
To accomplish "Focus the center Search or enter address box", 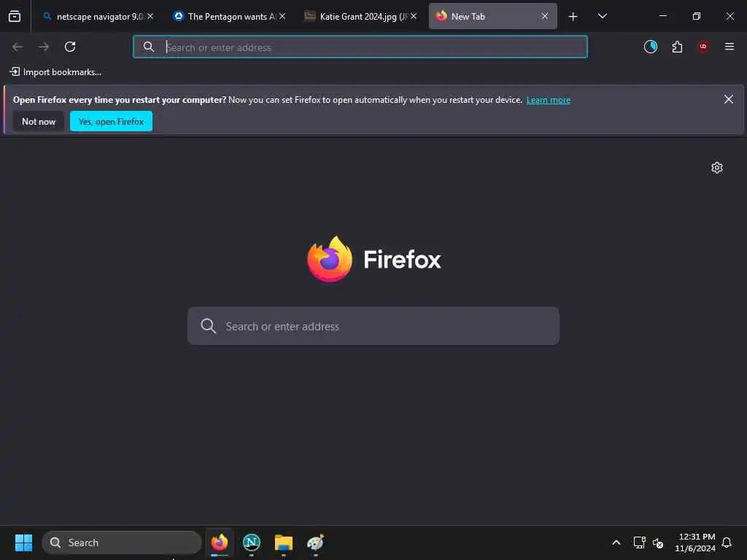I will click(x=373, y=326).
